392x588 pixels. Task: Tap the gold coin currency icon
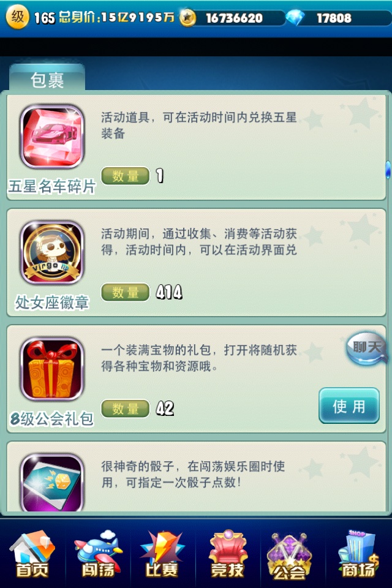187,18
